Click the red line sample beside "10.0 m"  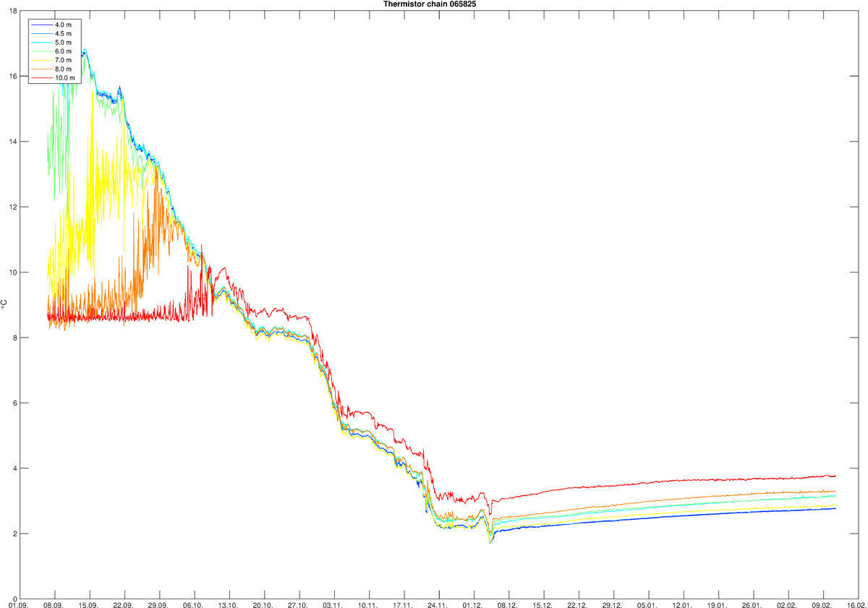(42, 77)
